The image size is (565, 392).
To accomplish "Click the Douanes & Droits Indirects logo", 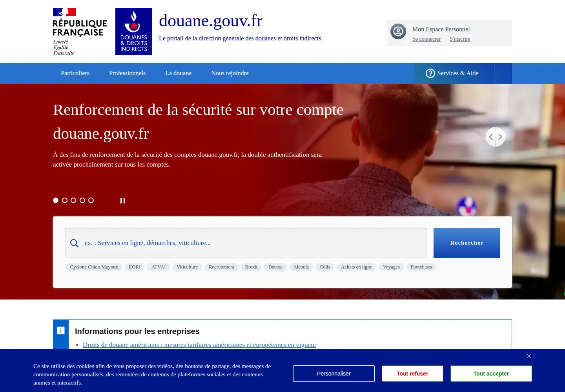I will coord(133,31).
